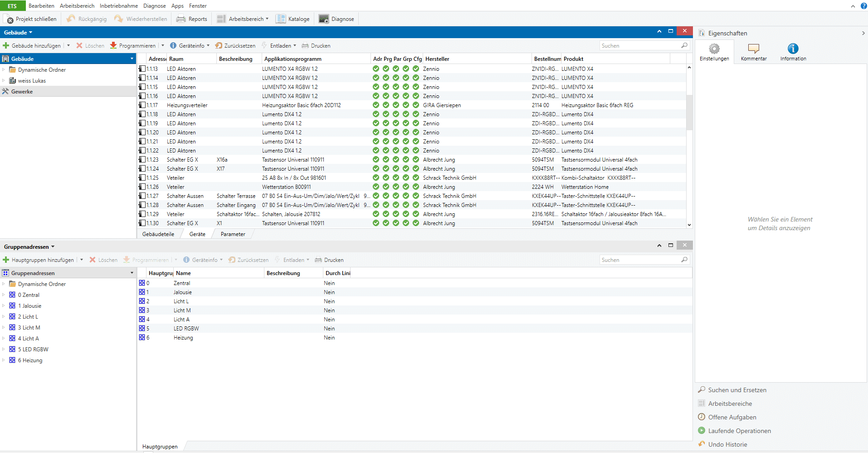This screenshot has width=868, height=453.
Task: Select the Heizungsverteiler device row 1.1.17
Action: point(412,105)
